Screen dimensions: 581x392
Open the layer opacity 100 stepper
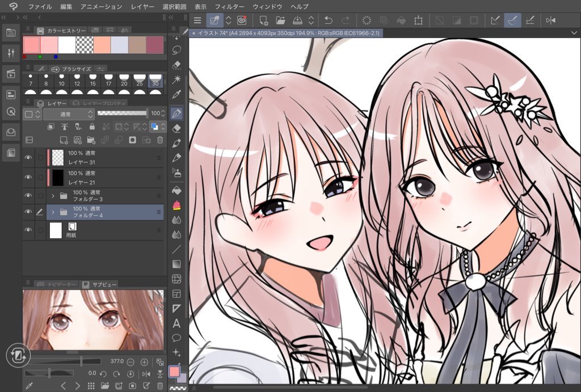pyautogui.click(x=163, y=113)
